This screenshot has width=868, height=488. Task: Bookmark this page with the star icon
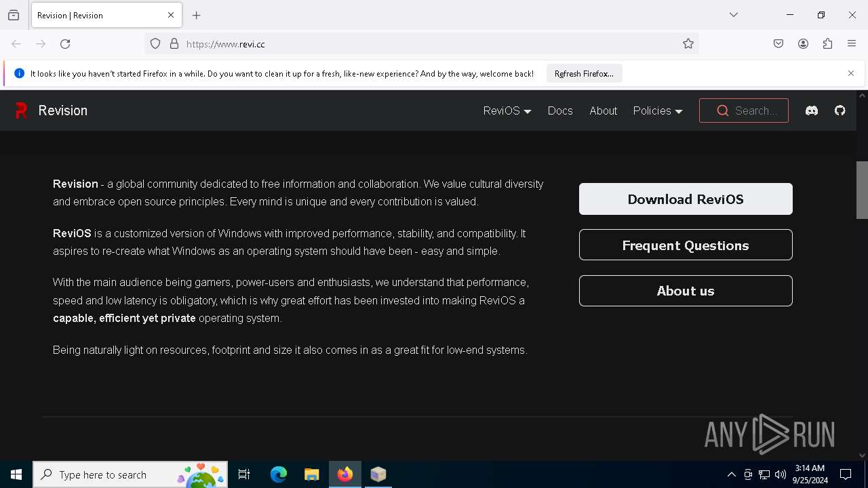pos(688,44)
